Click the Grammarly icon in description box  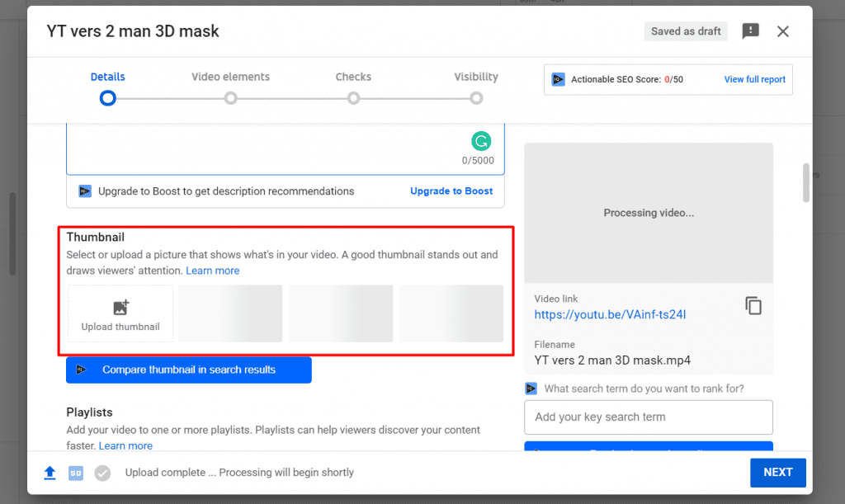click(481, 141)
